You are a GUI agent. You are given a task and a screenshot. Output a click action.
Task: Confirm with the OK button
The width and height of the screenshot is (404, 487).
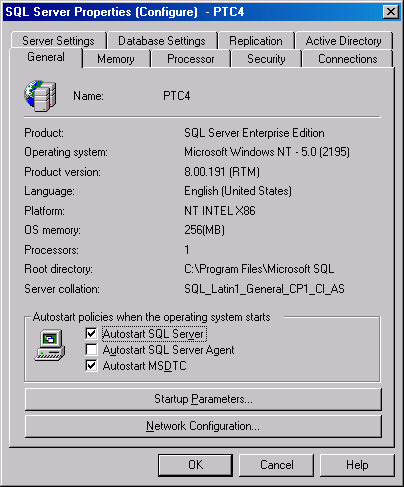195,465
